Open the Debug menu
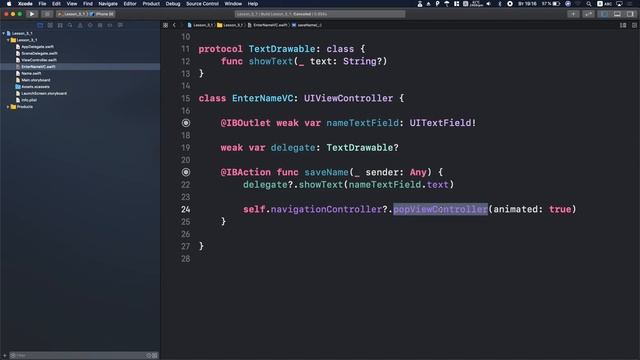Image resolution: width=640 pixels, height=360 pixels. click(173, 4)
